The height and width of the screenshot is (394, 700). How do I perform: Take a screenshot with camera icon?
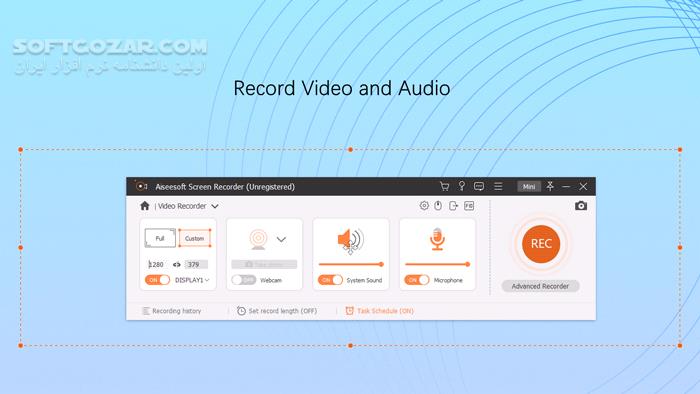pos(581,206)
